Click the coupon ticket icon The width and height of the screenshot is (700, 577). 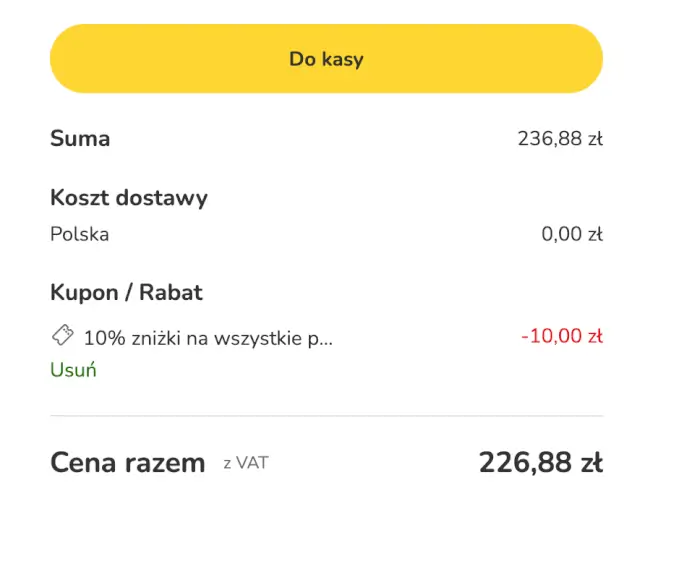tap(62, 336)
